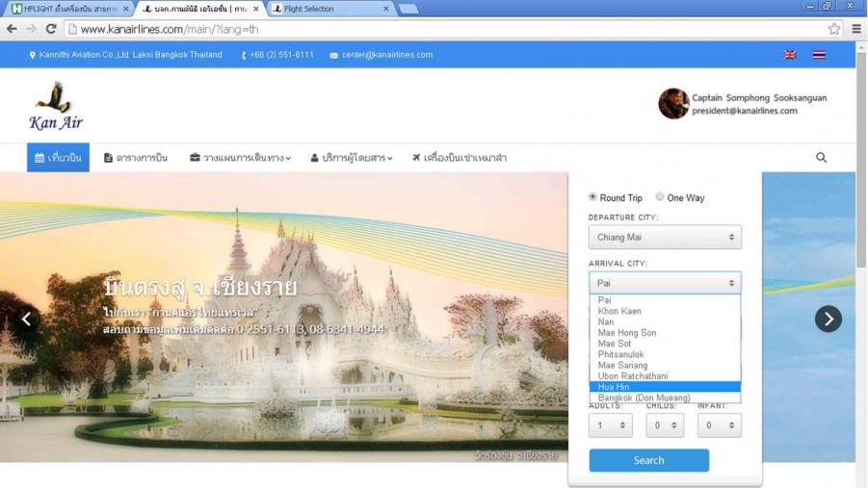
Task: Click the center@kanairlines.com email link
Action: pos(386,55)
